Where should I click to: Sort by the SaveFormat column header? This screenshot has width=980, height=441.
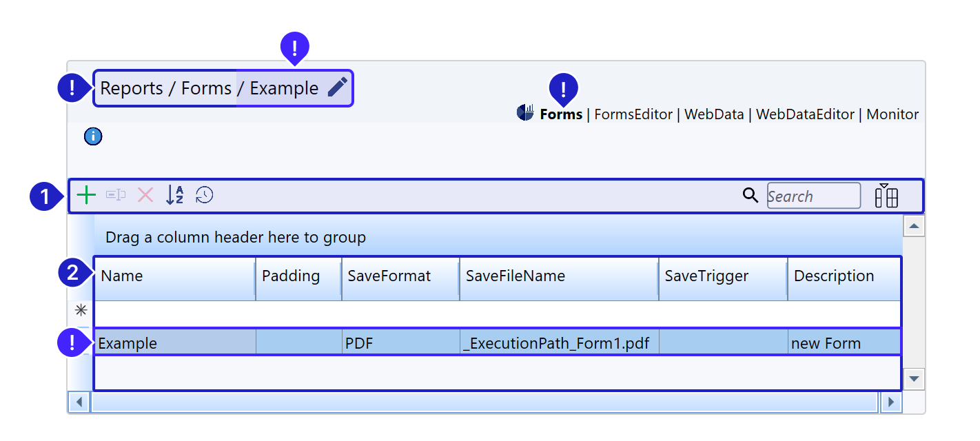pyautogui.click(x=400, y=279)
